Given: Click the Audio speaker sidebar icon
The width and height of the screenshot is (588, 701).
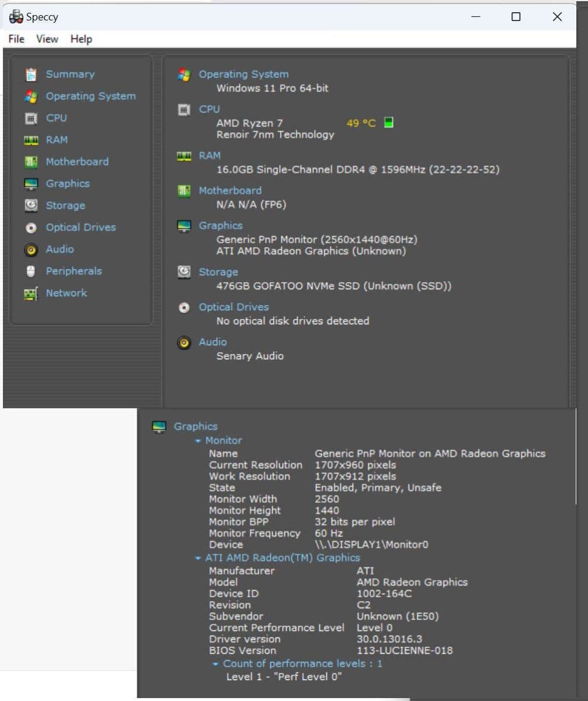Looking at the screenshot, I should (x=31, y=250).
